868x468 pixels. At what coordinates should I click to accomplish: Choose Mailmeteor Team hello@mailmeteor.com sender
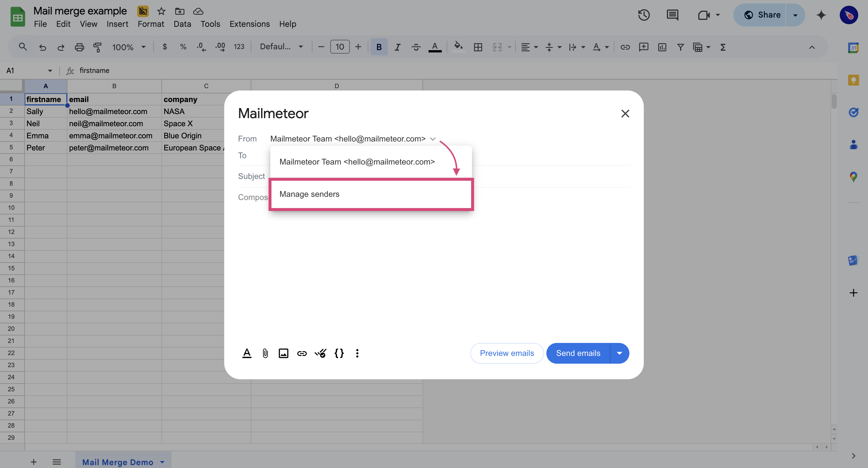pos(371,162)
